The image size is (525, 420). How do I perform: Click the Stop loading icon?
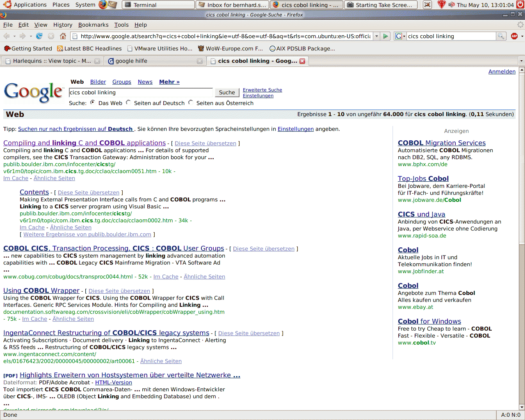(x=51, y=36)
